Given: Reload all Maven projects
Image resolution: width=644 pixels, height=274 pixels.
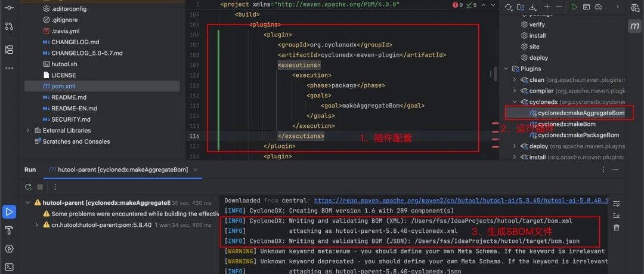Looking at the screenshot, I should [x=509, y=7].
